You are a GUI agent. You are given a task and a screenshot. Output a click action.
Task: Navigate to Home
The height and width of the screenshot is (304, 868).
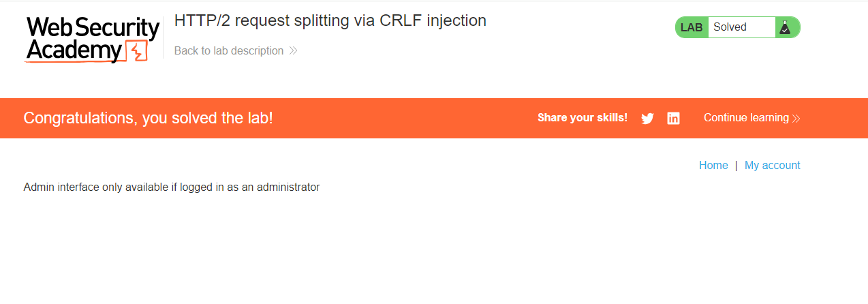(x=713, y=165)
